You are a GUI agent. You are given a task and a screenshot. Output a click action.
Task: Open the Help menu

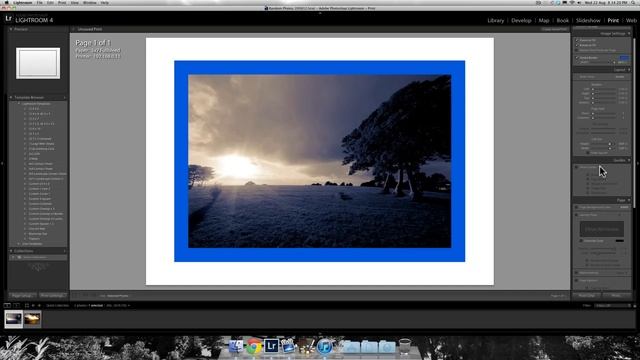tap(104, 2)
